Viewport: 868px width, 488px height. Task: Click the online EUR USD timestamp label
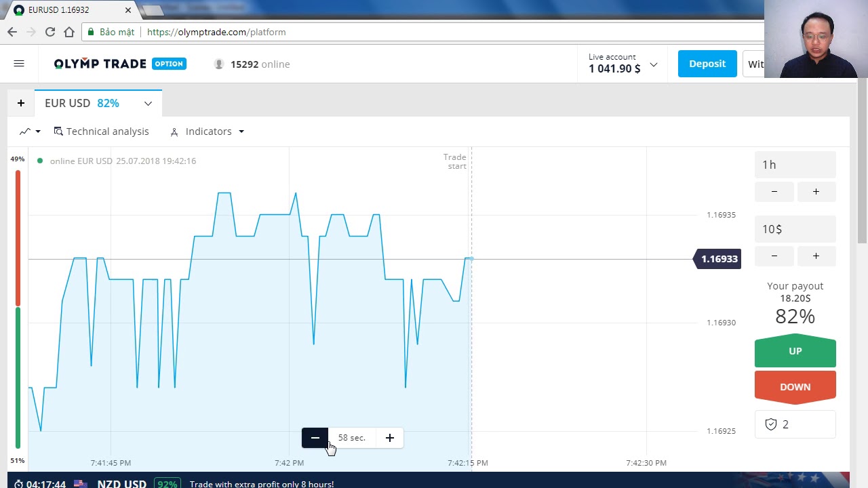[123, 161]
